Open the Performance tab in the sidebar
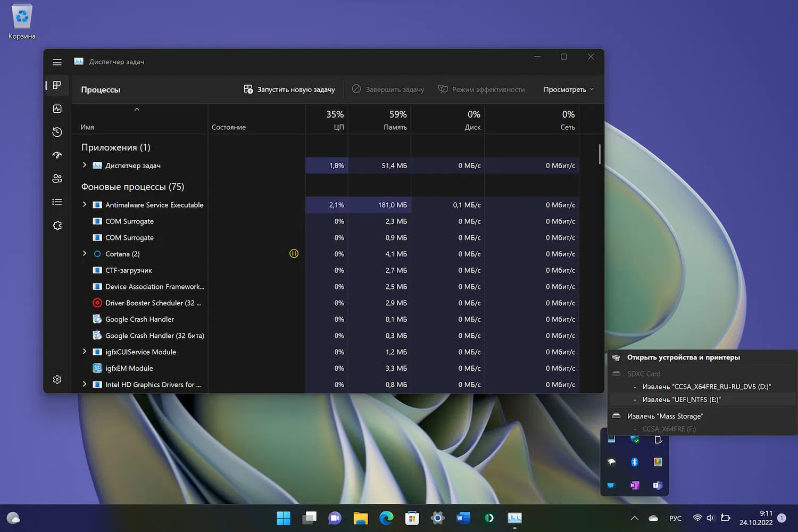Viewport: 798px width, 532px height. (x=57, y=109)
